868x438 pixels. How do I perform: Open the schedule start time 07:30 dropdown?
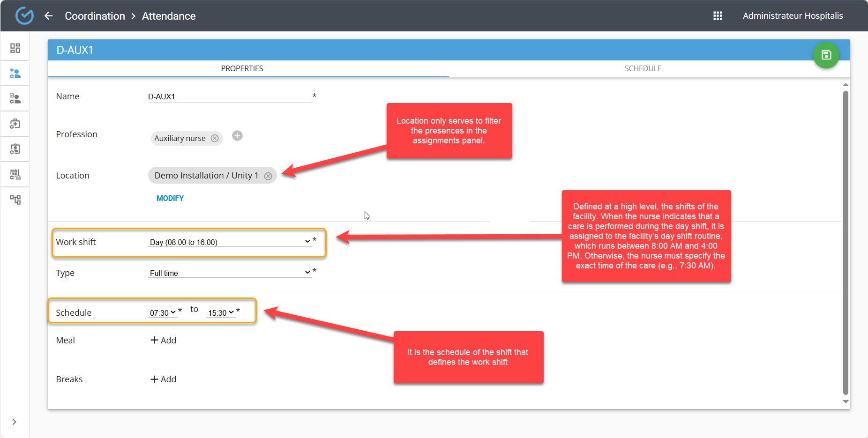163,313
